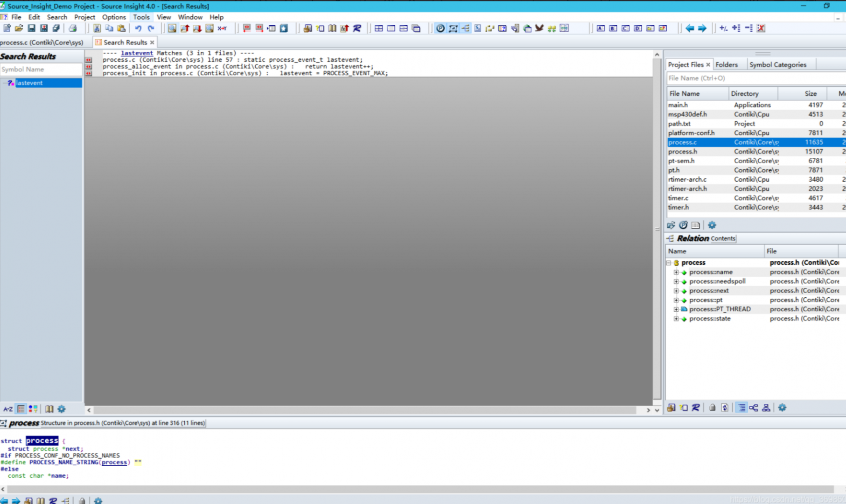Click the Redo arrow icon
The width and height of the screenshot is (846, 504).
pyautogui.click(x=151, y=28)
